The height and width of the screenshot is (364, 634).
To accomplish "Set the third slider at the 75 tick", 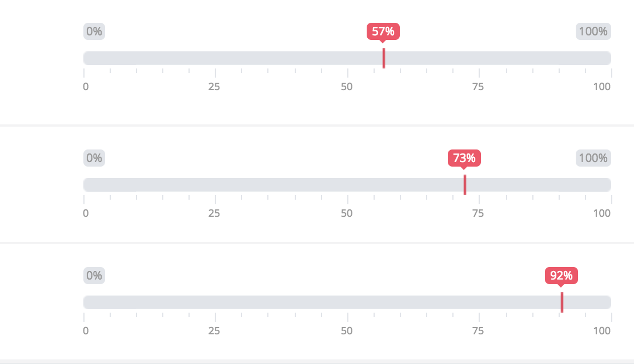I will [x=479, y=302].
